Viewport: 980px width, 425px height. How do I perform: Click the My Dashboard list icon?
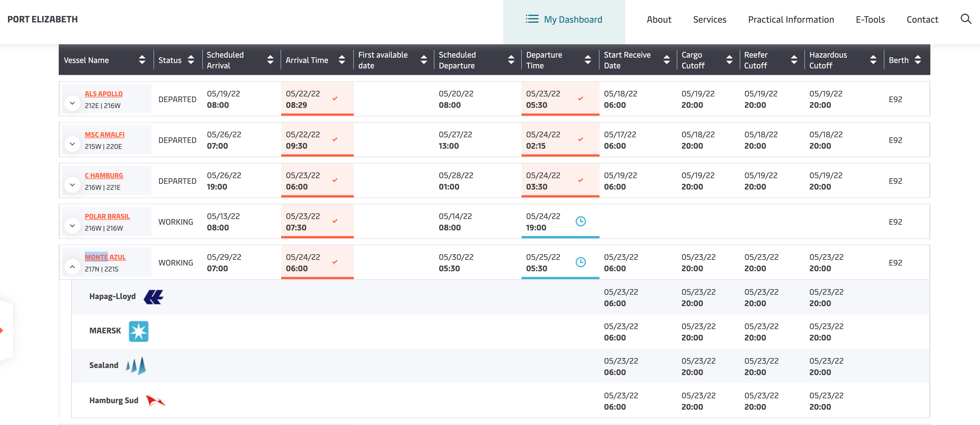click(532, 19)
